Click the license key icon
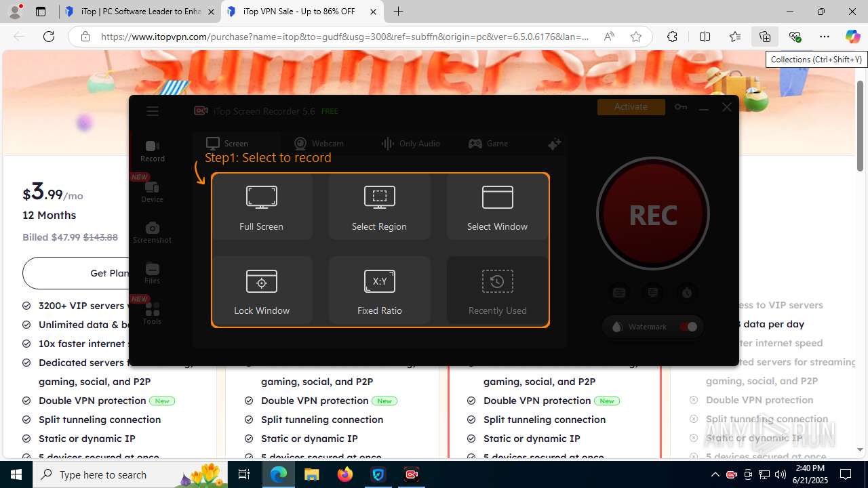Viewport: 868px width, 488px height. [x=681, y=107]
